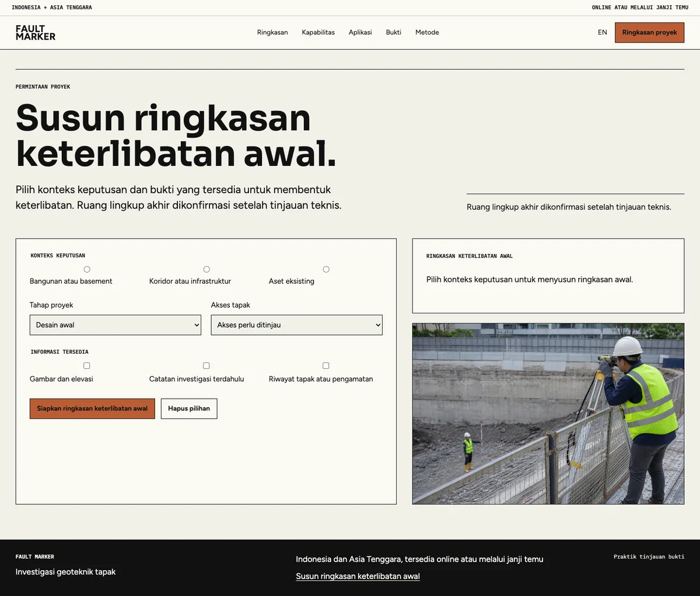
Task: Click the RINGKASAN KETERLIBATAN AWAL panel title
Action: 470,256
